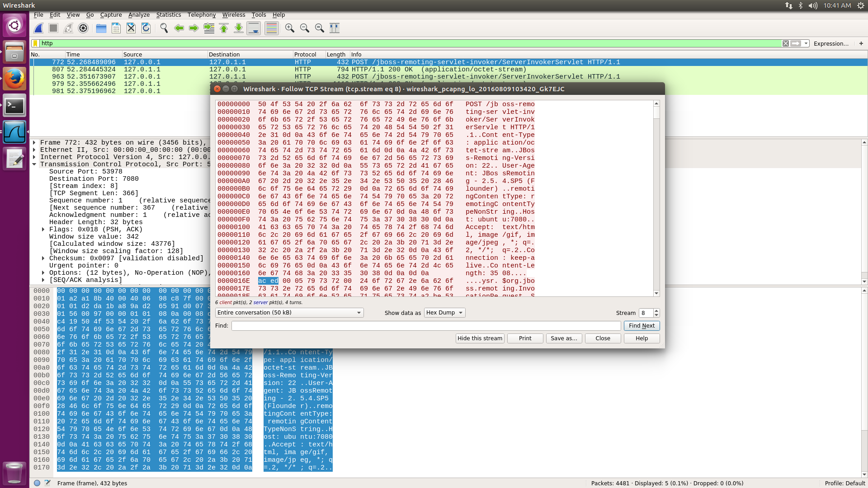
Task: Close this capture file icon
Action: (131, 28)
